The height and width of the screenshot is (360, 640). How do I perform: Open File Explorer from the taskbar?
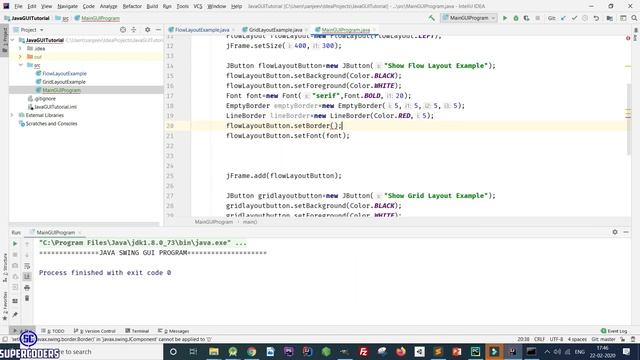coord(214,351)
